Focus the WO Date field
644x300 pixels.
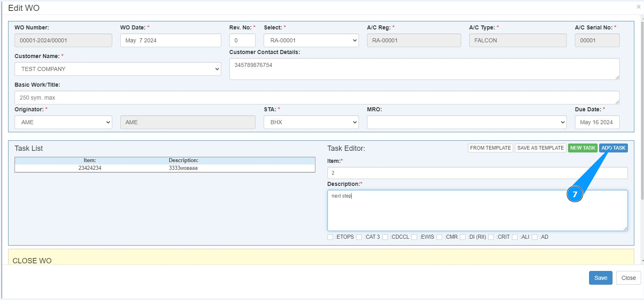170,40
